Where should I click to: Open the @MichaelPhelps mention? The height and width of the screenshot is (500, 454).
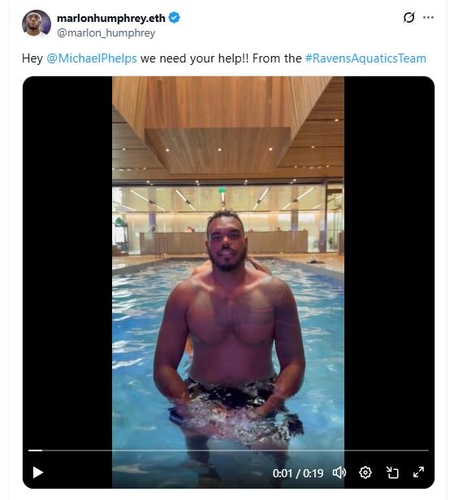[x=92, y=58]
